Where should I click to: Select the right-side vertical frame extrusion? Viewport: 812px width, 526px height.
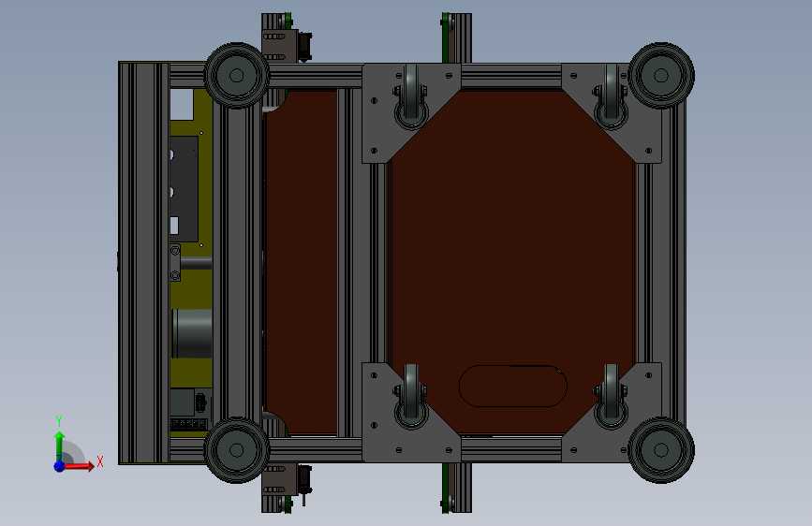coord(661,263)
